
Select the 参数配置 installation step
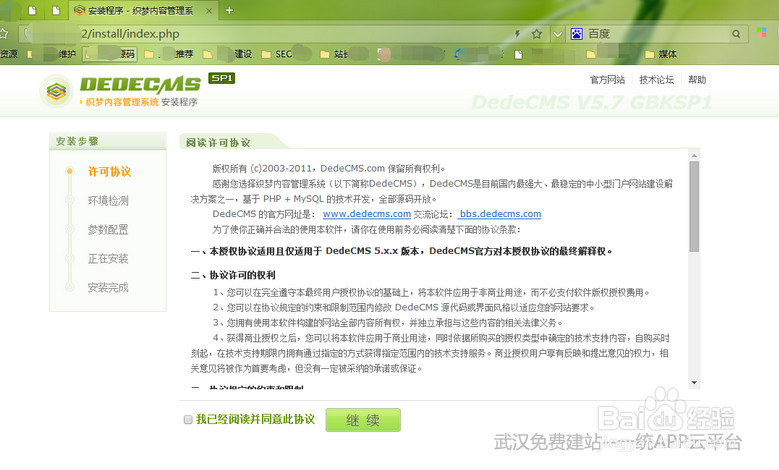(x=108, y=230)
